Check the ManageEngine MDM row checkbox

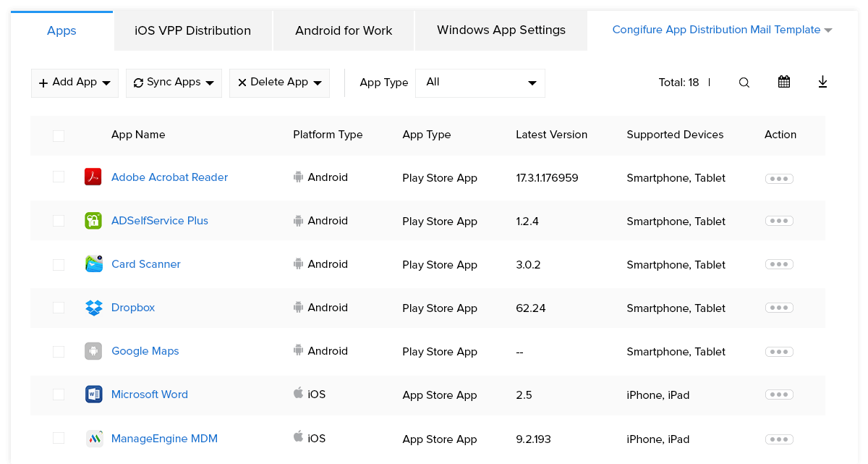point(59,438)
